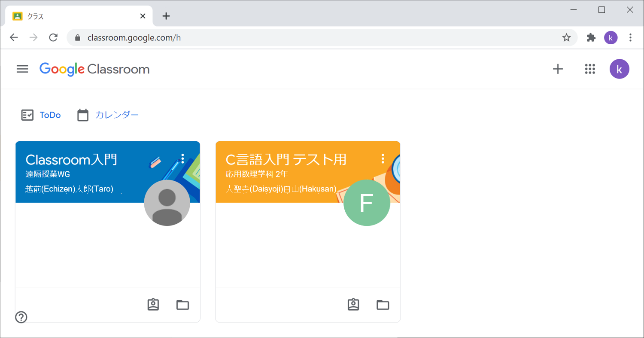Click the lock site info icon

[78, 38]
